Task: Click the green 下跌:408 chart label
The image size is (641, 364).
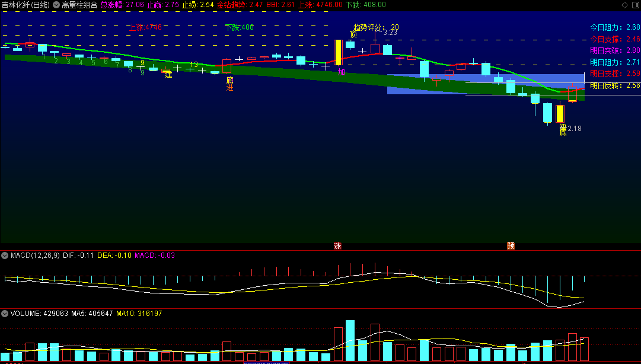Action: (239, 28)
